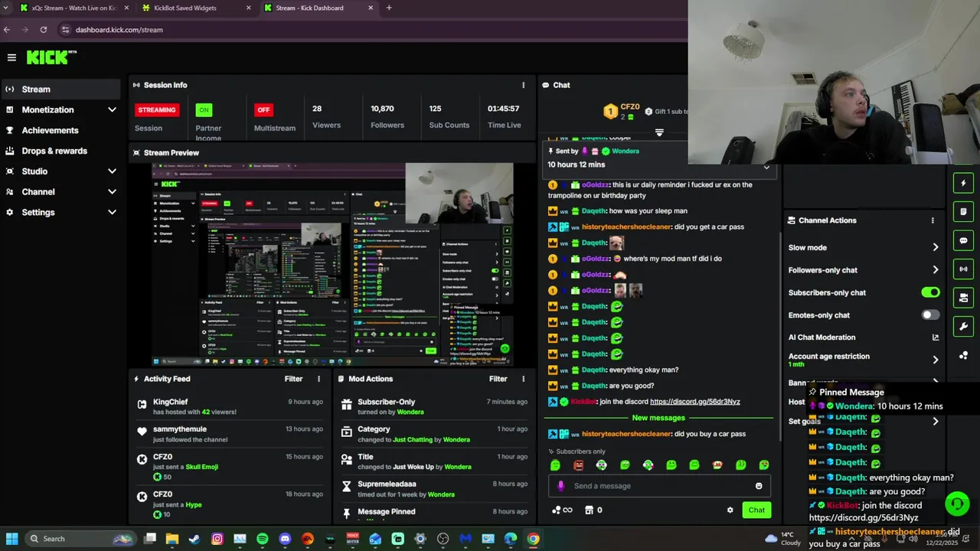The width and height of the screenshot is (980, 551).
Task: Open Achievements in the sidebar
Action: coord(60,130)
